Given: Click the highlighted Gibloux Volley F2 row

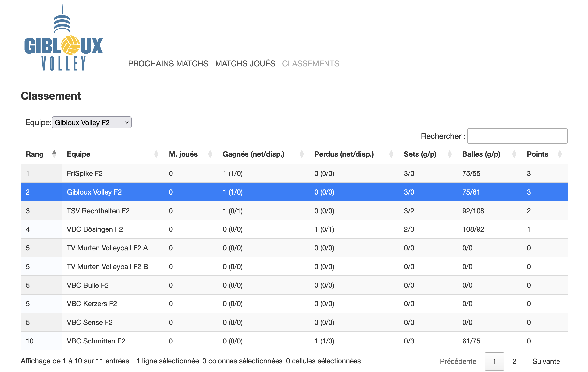Looking at the screenshot, I should (294, 192).
